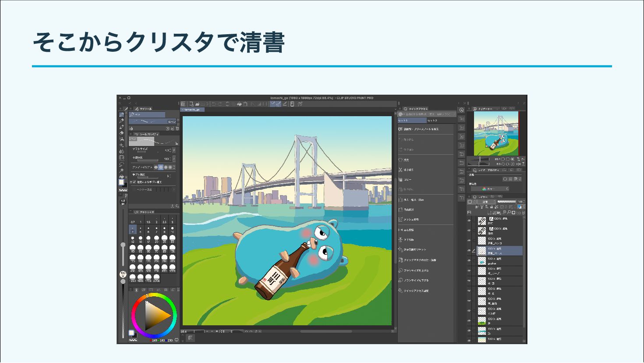The image size is (644, 363).
Task: Select the ペン group tab in Sub Tool
Action: 147,115
